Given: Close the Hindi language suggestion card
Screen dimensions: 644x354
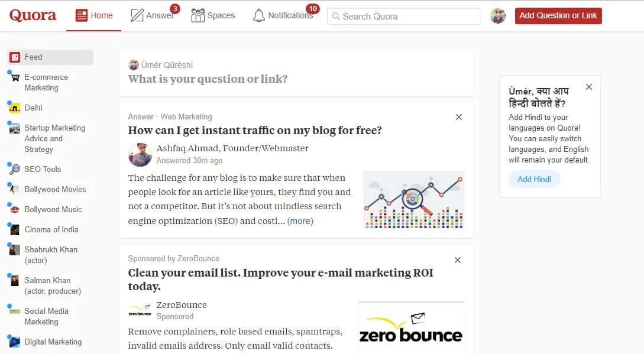Looking at the screenshot, I should click(x=589, y=86).
